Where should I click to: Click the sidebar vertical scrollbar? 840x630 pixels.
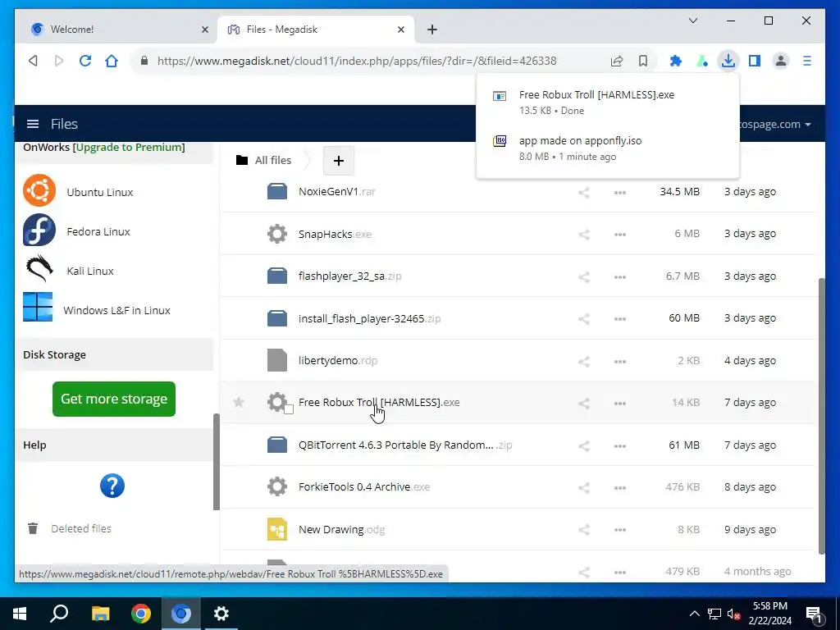[217, 462]
